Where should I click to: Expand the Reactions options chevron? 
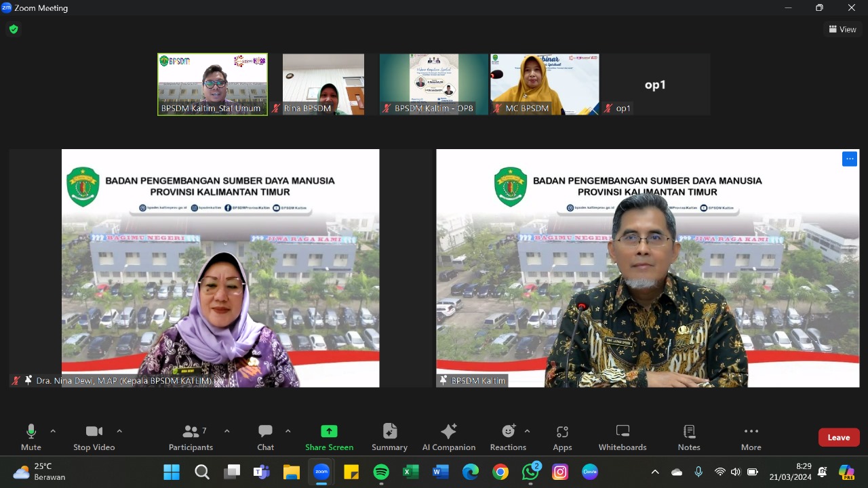coord(527,431)
